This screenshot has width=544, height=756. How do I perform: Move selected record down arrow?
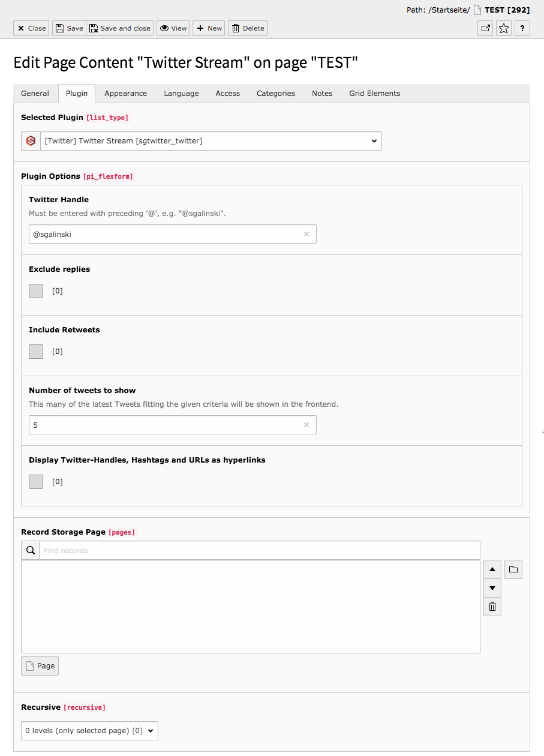click(x=492, y=588)
